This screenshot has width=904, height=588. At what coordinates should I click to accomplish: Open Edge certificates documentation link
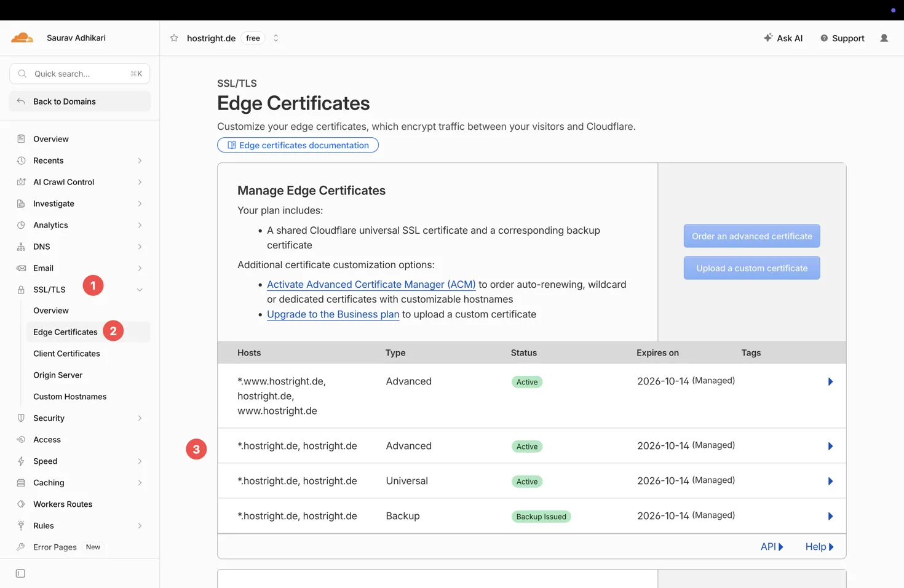[298, 145]
